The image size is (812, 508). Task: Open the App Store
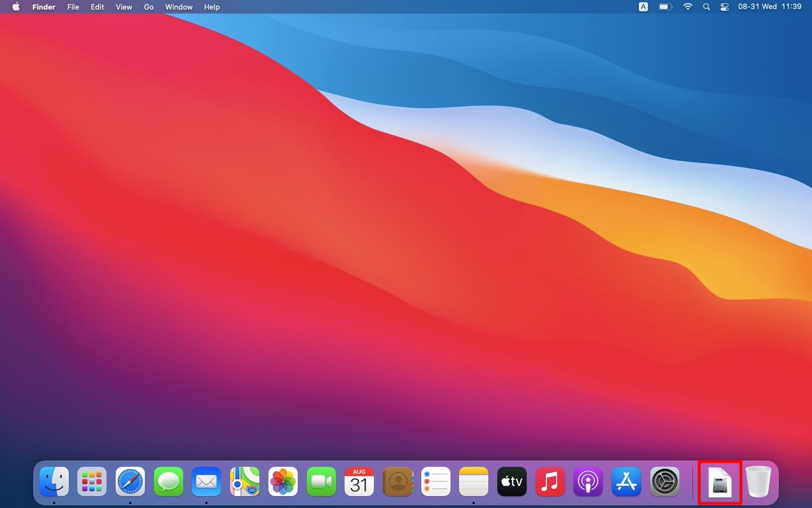626,482
